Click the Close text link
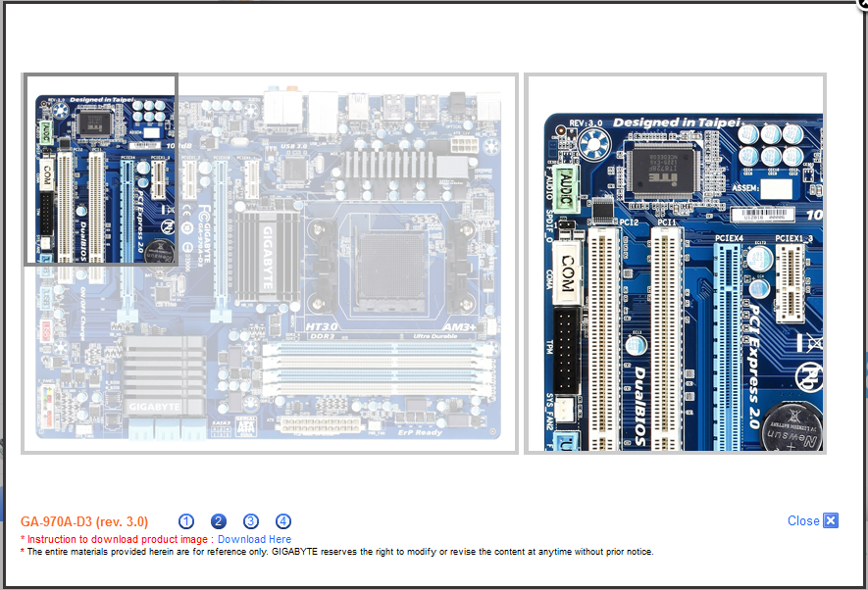 (803, 520)
